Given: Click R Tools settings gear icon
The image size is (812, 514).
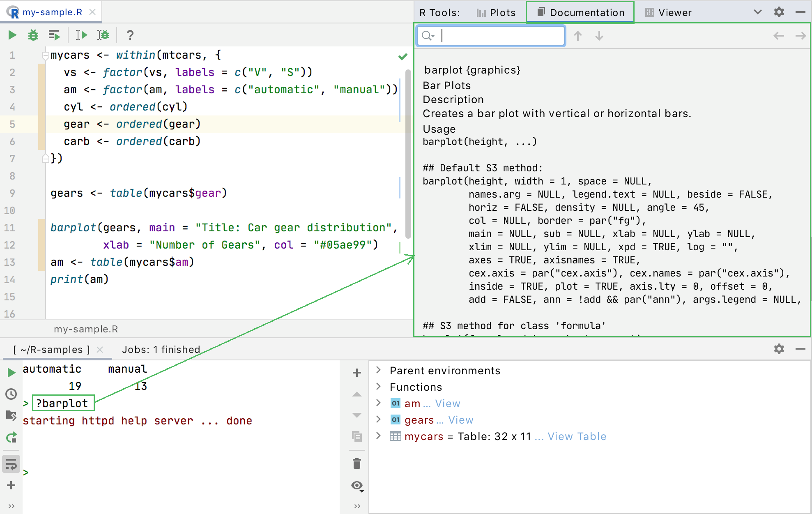Looking at the screenshot, I should click(x=779, y=12).
